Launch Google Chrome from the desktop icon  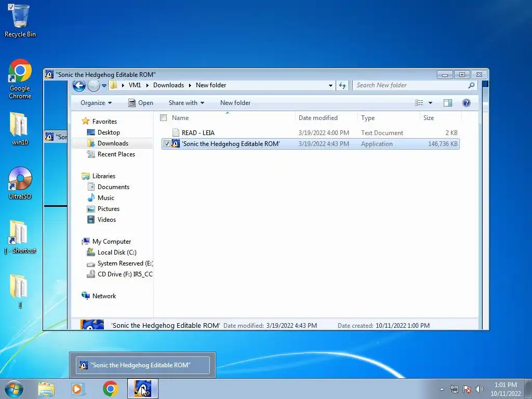pos(20,79)
